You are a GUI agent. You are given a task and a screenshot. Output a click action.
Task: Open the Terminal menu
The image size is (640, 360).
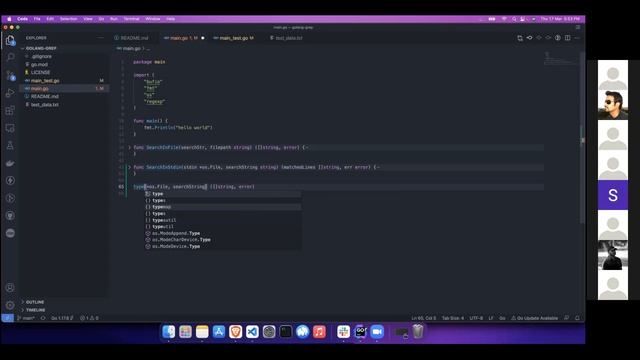[x=131, y=19]
